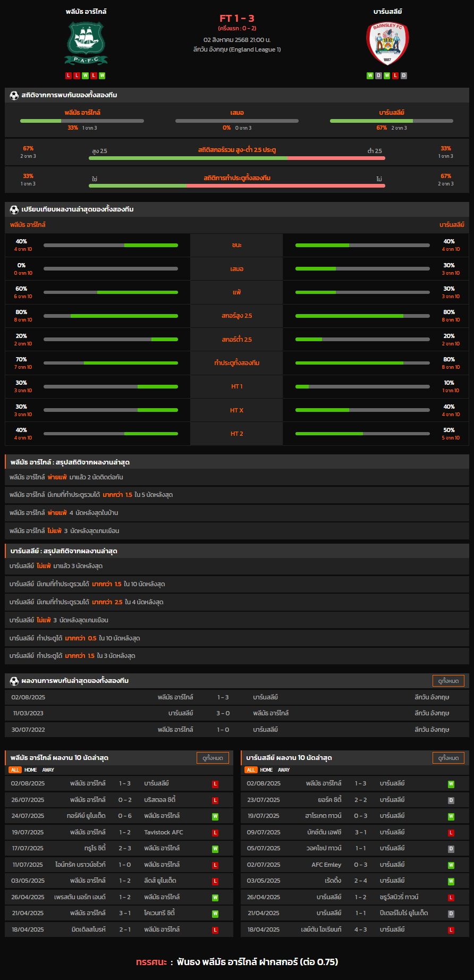Click the last D form badge under Barnsley crest
Viewport: 474px width, 980px height.
pyautogui.click(x=404, y=76)
